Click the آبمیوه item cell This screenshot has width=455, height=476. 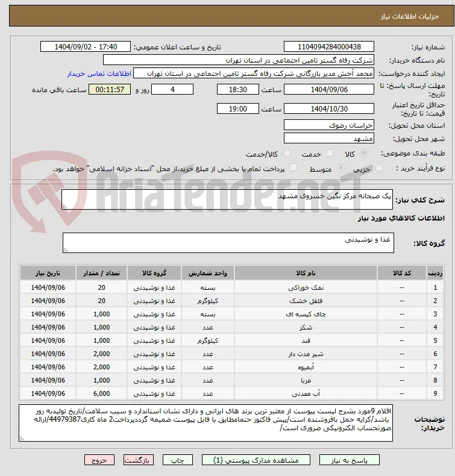click(x=306, y=367)
